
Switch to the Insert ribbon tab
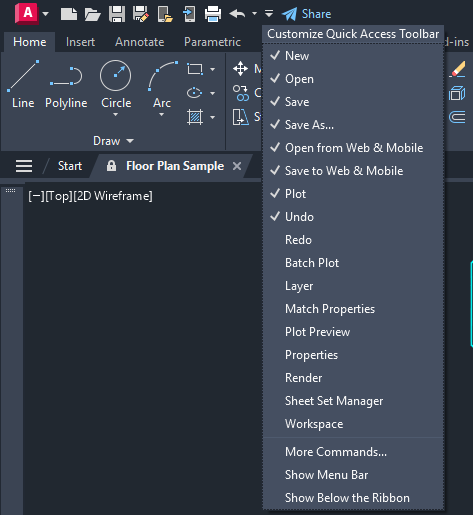click(x=80, y=42)
